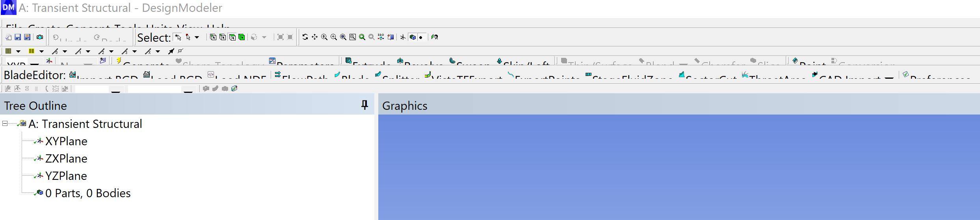The image size is (980, 220).
Task: Click the Expand Face Selection icon
Action: [x=280, y=37]
